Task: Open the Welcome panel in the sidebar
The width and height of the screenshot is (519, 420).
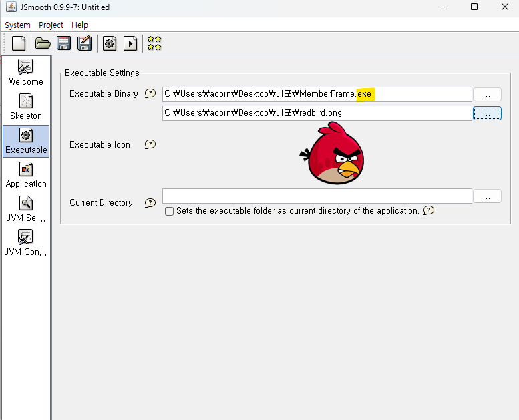Action: 26,73
